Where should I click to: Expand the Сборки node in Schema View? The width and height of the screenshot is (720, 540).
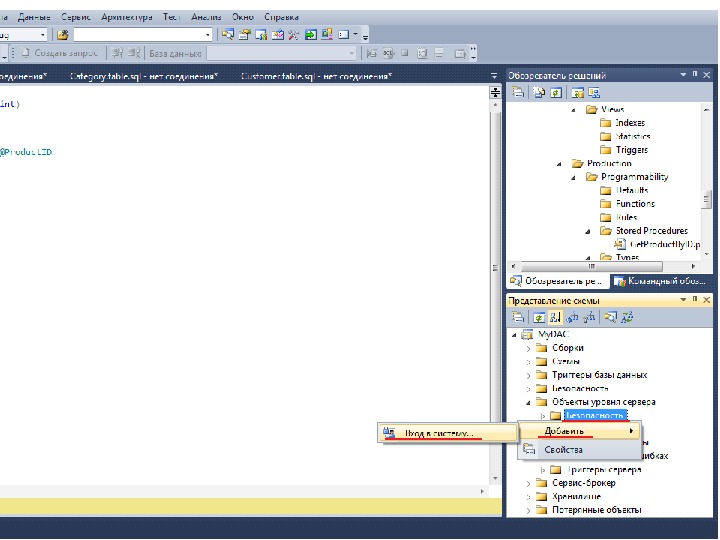coord(528,349)
